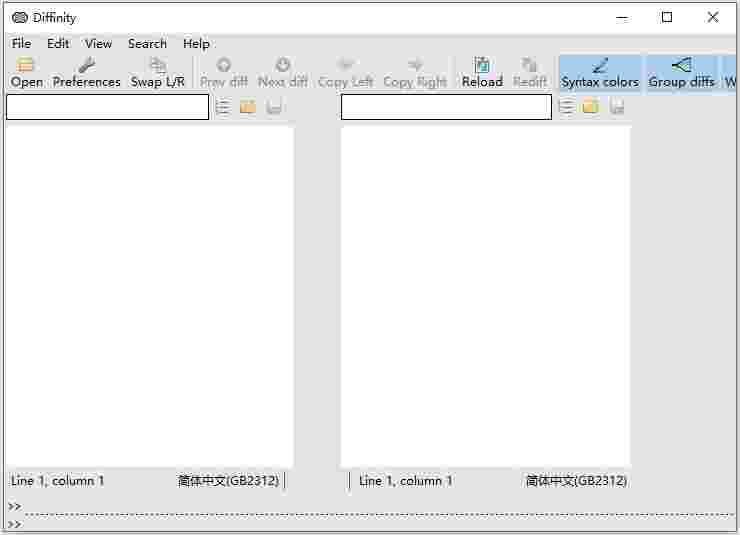Viewport: 740px width, 535px height.
Task: Maximize the Diffinity window
Action: click(667, 17)
